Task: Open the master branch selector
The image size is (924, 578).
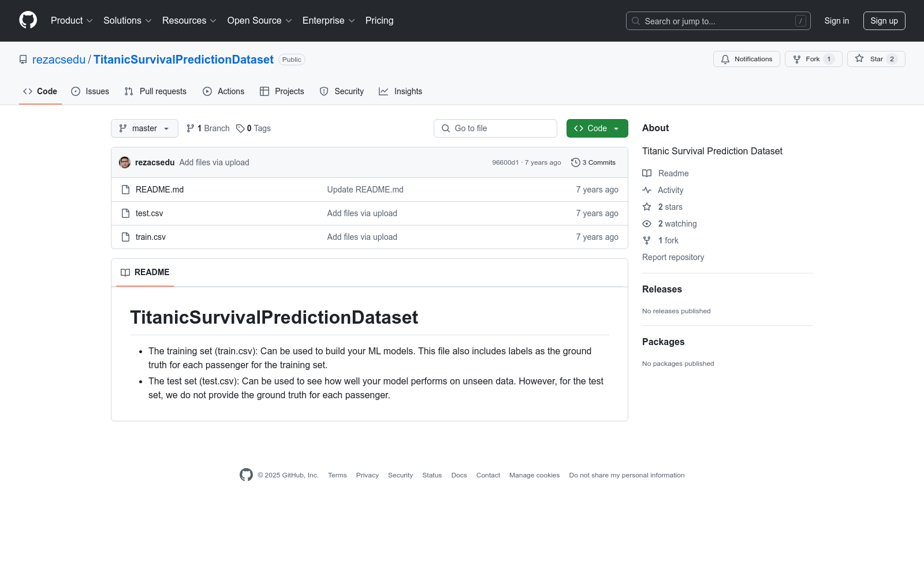Action: 144,128
